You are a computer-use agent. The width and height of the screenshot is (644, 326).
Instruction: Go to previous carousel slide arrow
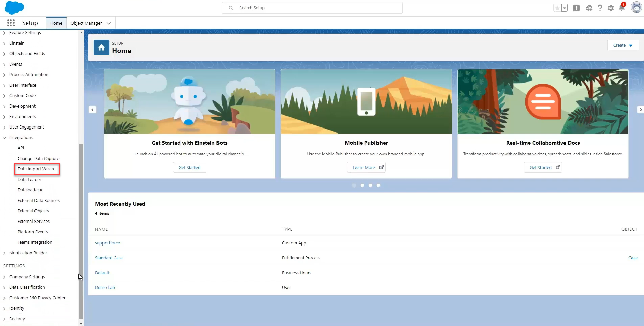point(93,110)
